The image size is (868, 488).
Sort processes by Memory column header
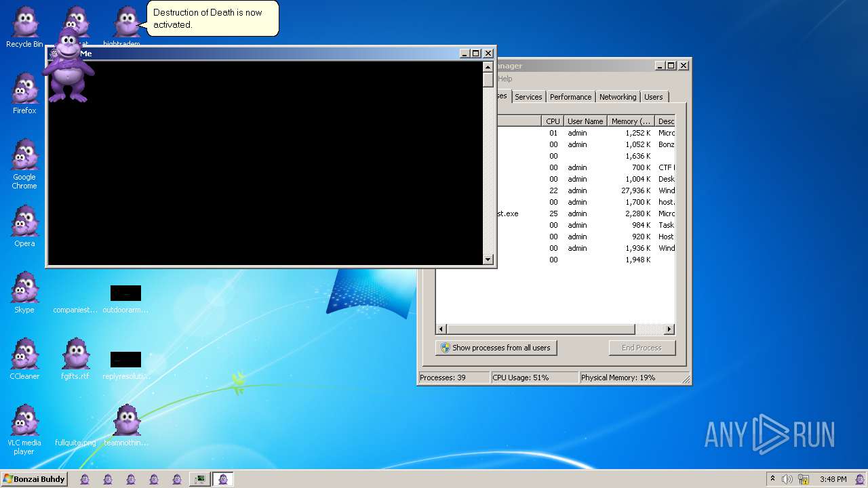(631, 121)
